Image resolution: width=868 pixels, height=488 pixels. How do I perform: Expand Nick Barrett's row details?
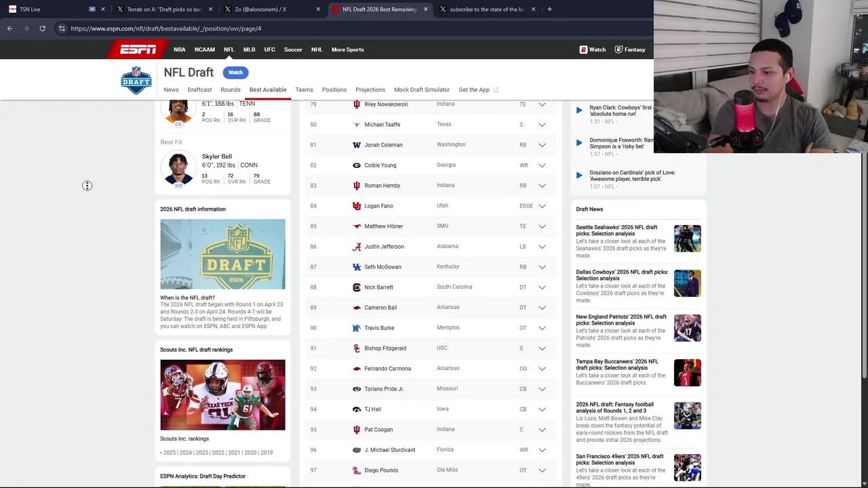click(x=542, y=287)
